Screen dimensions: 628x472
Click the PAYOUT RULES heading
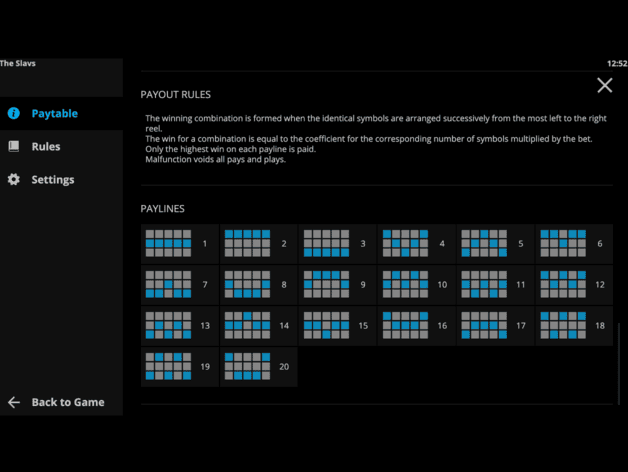click(x=175, y=95)
